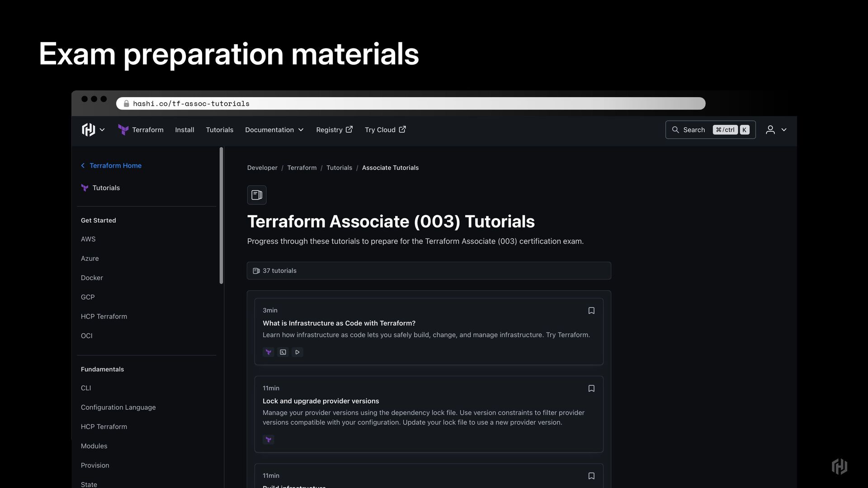Click the HashiCorp logo in the navbar
The width and height of the screenshot is (868, 488).
click(89, 130)
